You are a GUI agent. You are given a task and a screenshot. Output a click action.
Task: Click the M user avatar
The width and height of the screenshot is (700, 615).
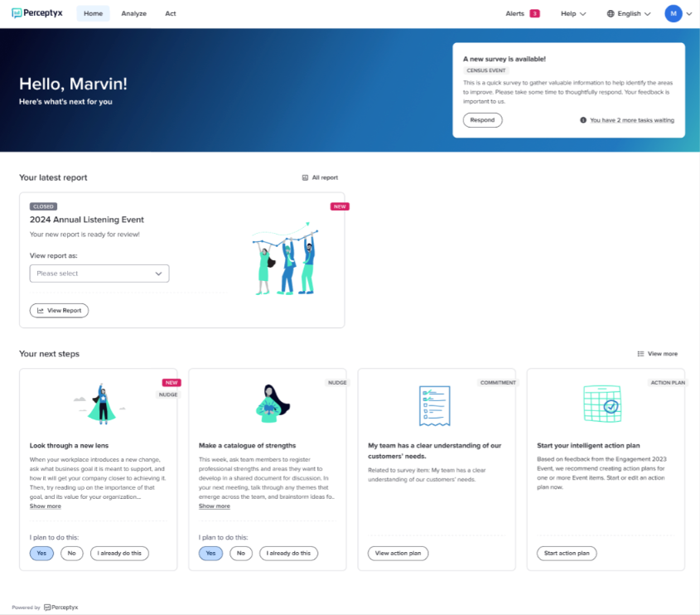673,13
